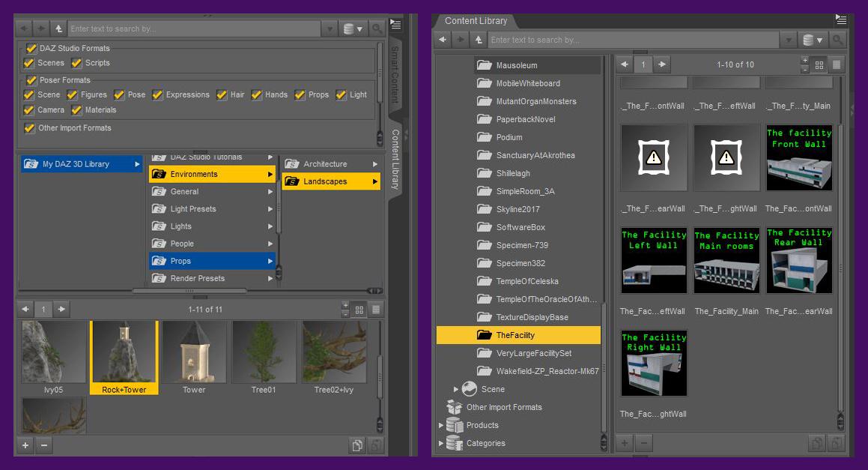The height and width of the screenshot is (470, 868).
Task: Uncheck the Expressions checkbox
Action: pos(158,94)
